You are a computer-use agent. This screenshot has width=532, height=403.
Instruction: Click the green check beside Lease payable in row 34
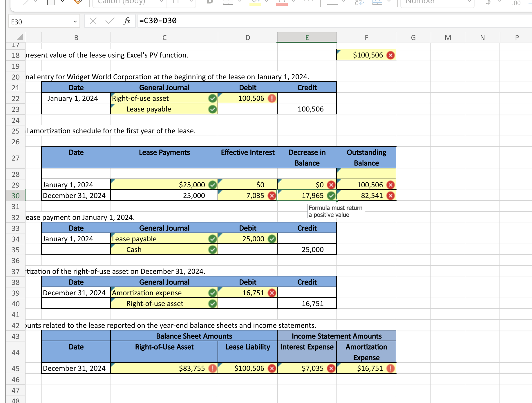click(213, 239)
